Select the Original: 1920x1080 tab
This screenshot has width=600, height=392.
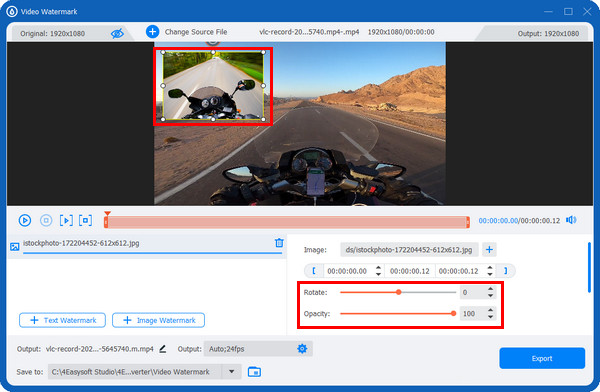pyautogui.click(x=52, y=33)
